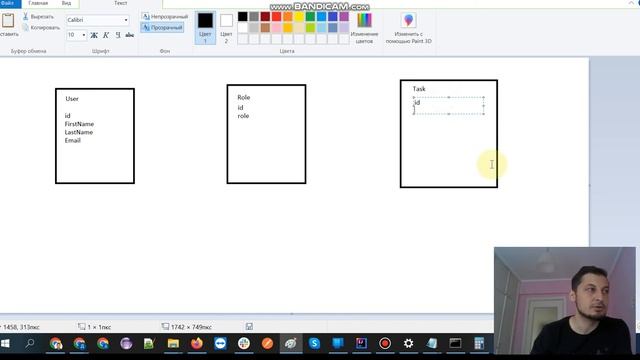Select Color 2 (Цвет 2) button
This screenshot has width=640, height=360.
[x=226, y=28]
